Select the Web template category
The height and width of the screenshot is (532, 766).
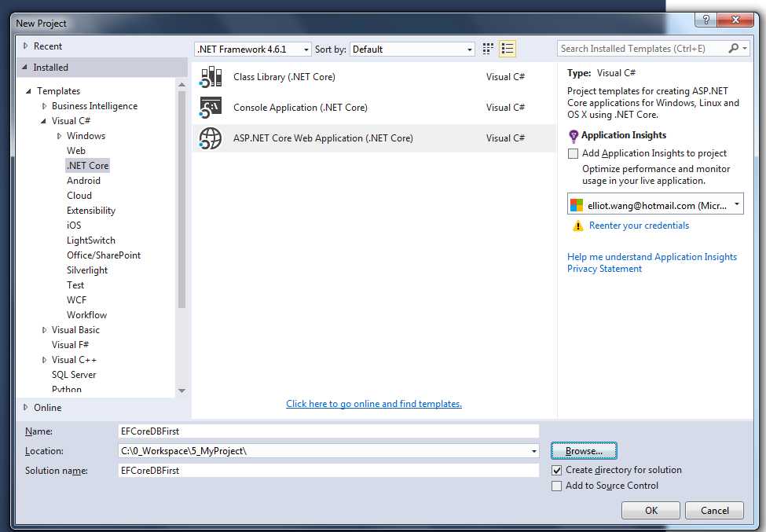click(x=75, y=151)
